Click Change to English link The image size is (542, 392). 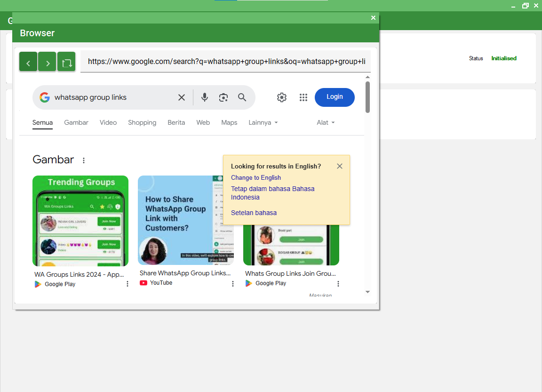(256, 178)
